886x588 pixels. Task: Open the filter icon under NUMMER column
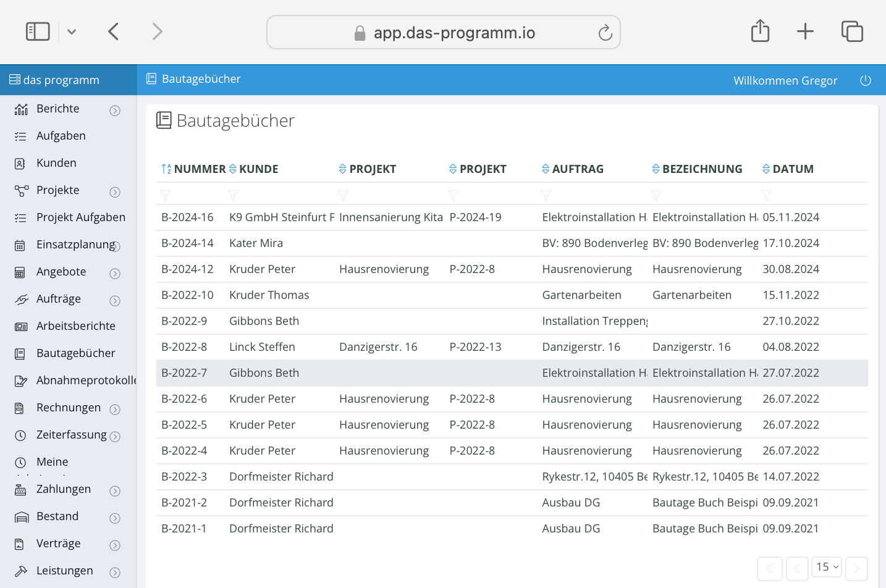coord(165,195)
